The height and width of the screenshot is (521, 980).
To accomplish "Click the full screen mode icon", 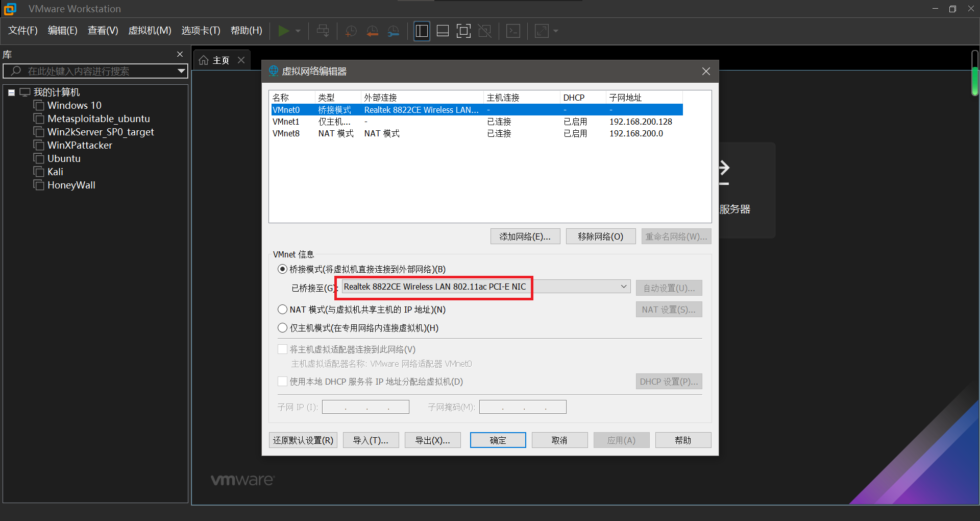I will click(x=463, y=31).
